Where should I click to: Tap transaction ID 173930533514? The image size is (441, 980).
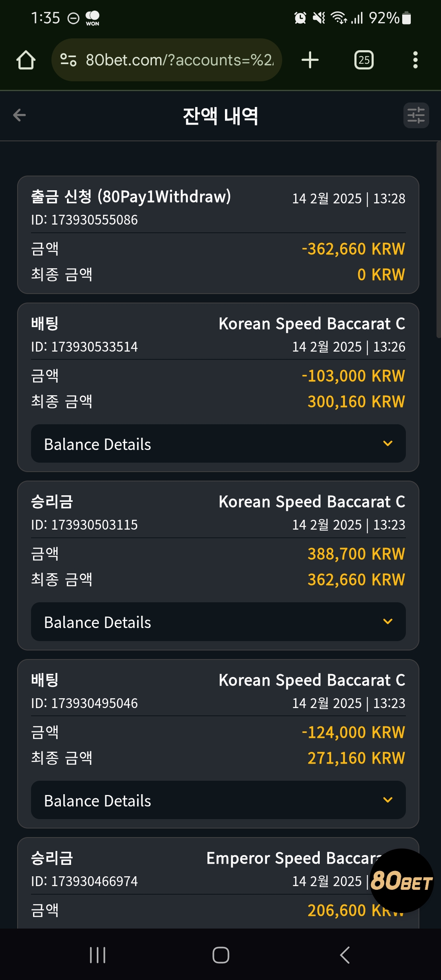point(85,347)
